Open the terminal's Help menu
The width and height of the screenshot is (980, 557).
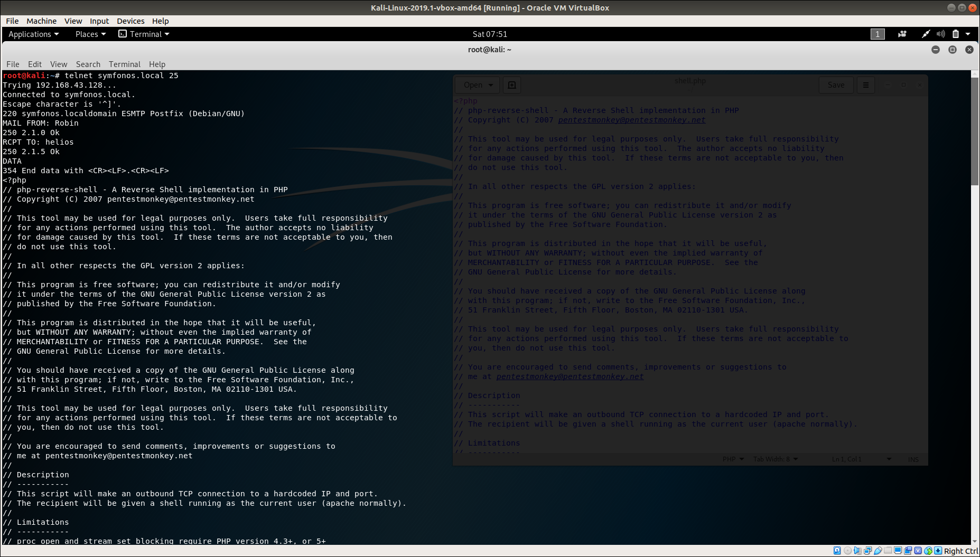click(157, 64)
